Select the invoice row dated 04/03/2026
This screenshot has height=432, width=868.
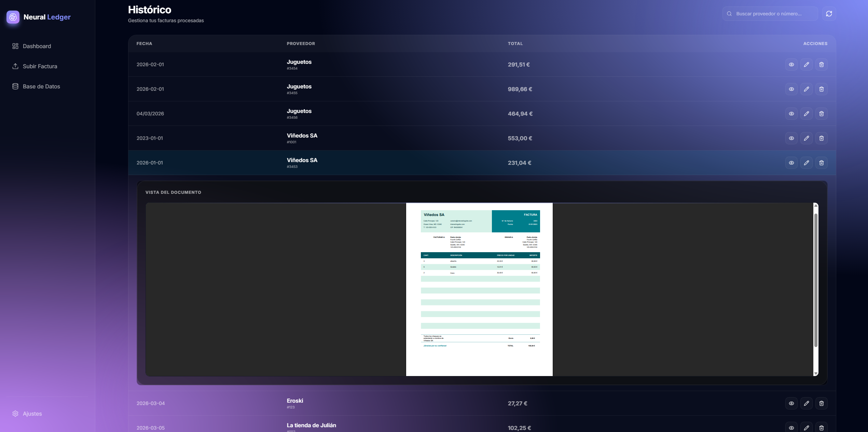tap(376, 114)
